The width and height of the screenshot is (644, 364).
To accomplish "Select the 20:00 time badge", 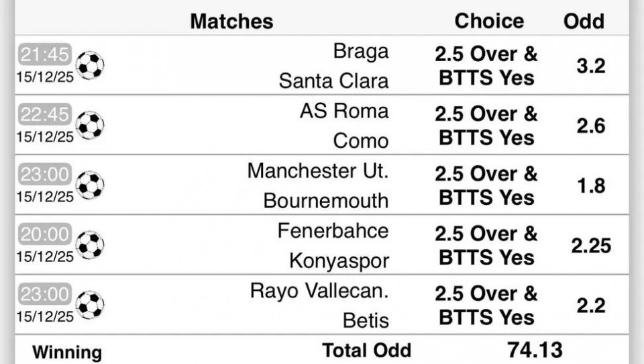I will pos(44,234).
